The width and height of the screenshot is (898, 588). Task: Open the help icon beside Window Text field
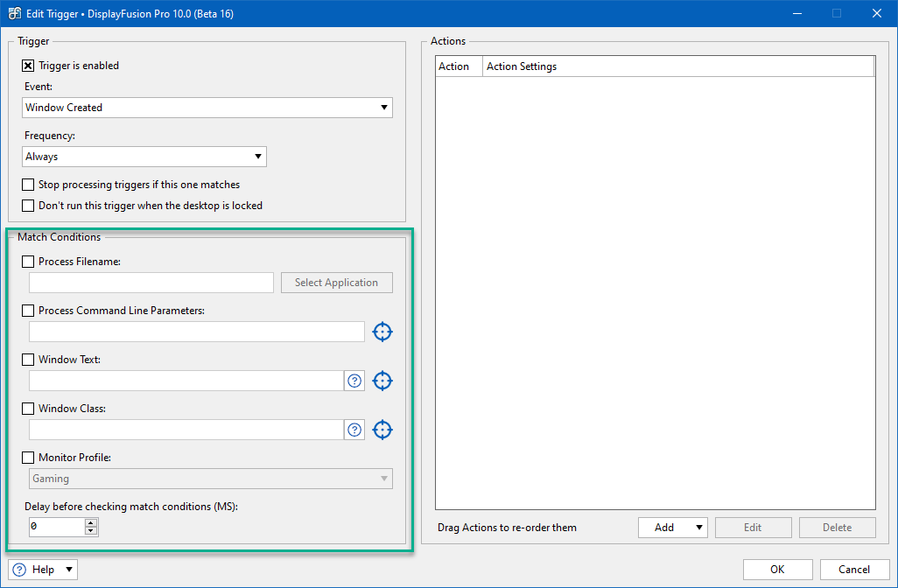[354, 381]
